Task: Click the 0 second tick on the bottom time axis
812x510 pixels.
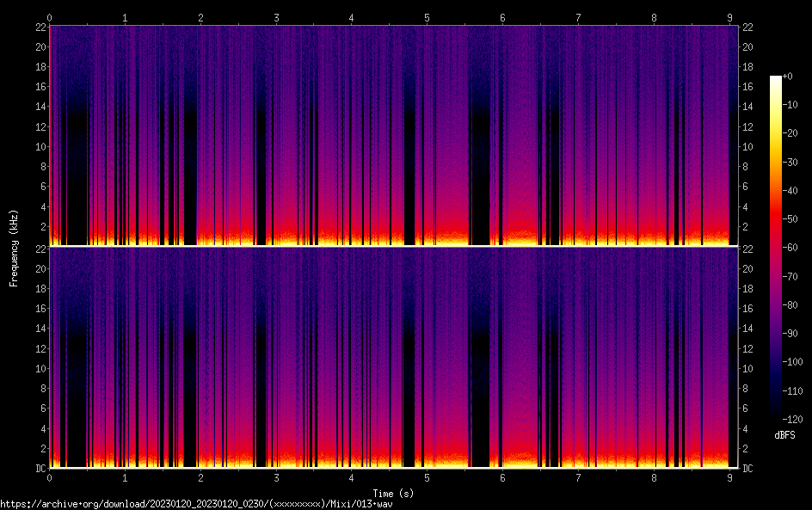Action: (50, 477)
